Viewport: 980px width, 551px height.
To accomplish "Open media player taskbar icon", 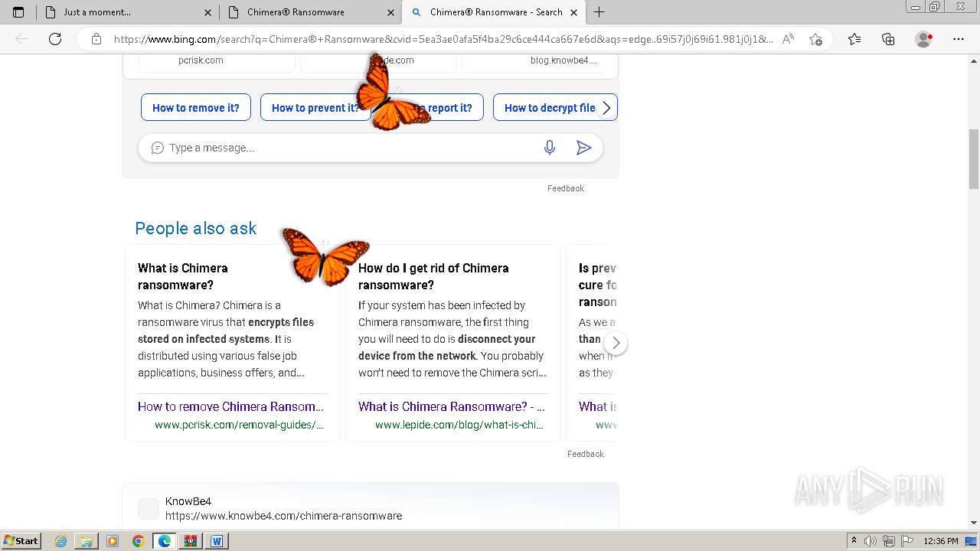I will (113, 541).
